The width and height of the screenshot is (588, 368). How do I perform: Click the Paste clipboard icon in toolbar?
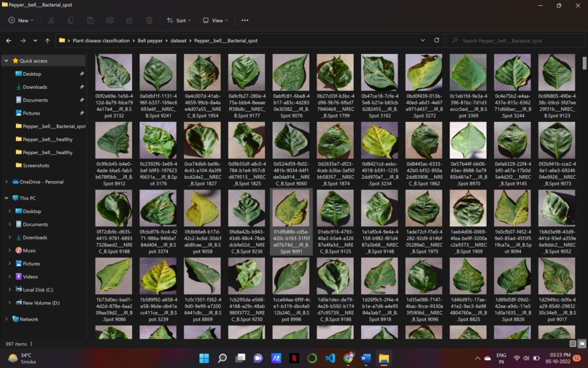click(x=90, y=20)
